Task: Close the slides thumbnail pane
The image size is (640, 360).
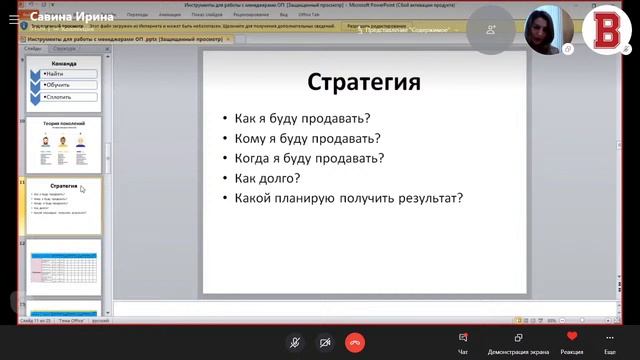Action: pos(107,49)
